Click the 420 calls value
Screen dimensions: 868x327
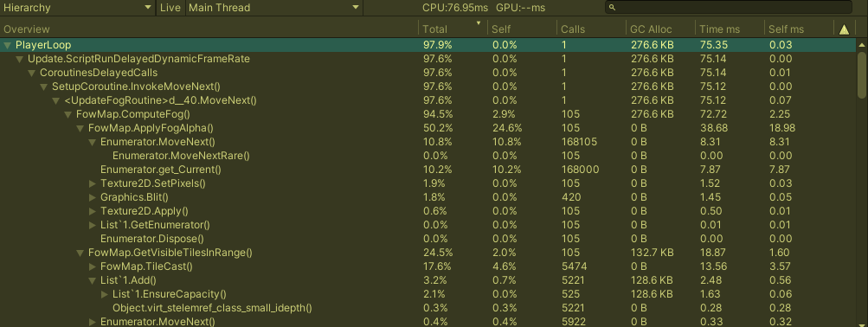pos(570,197)
